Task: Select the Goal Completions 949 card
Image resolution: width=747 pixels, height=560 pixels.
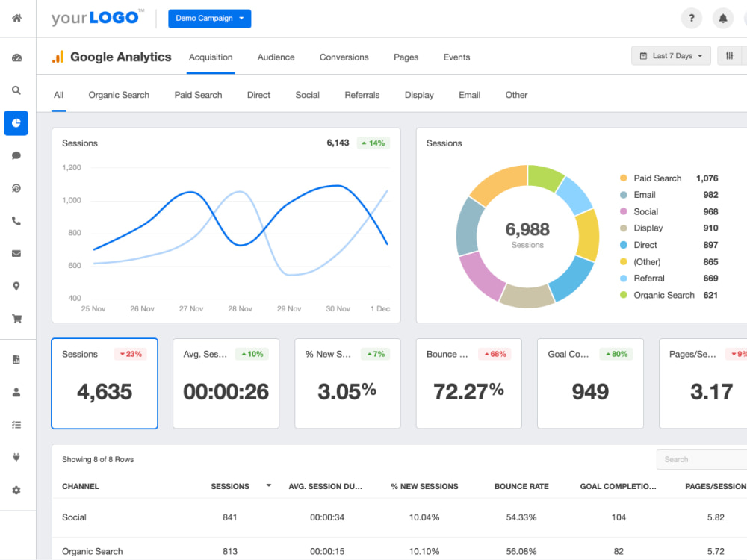Action: tap(590, 383)
